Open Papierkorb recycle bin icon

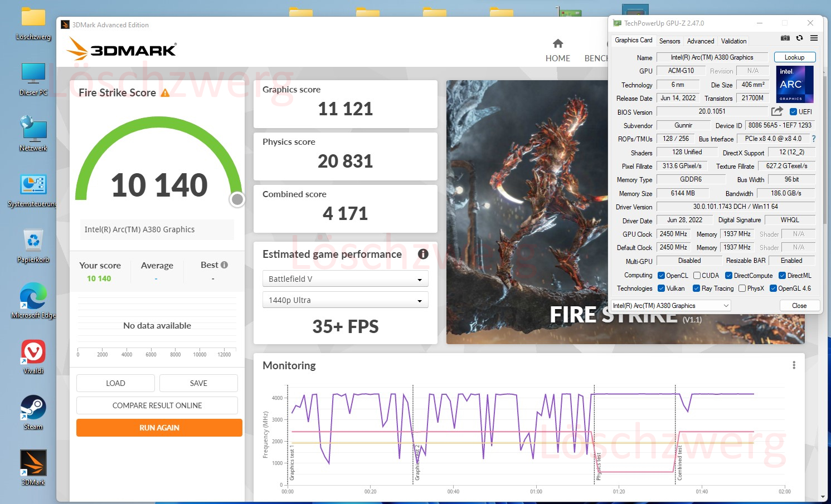tap(33, 246)
